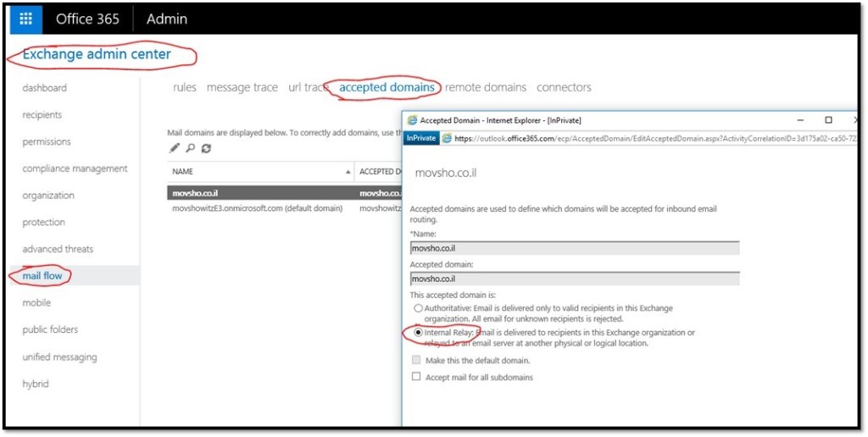Go to the connectors tab

point(564,87)
